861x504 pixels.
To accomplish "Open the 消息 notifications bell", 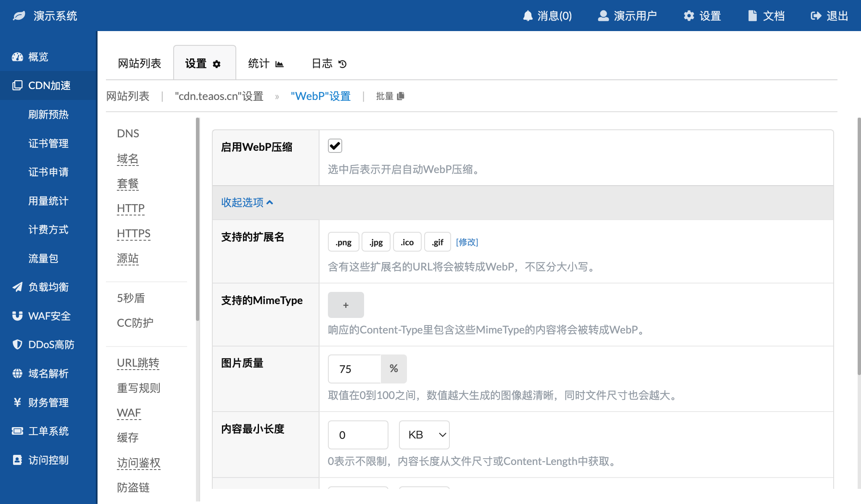I will pos(528,15).
